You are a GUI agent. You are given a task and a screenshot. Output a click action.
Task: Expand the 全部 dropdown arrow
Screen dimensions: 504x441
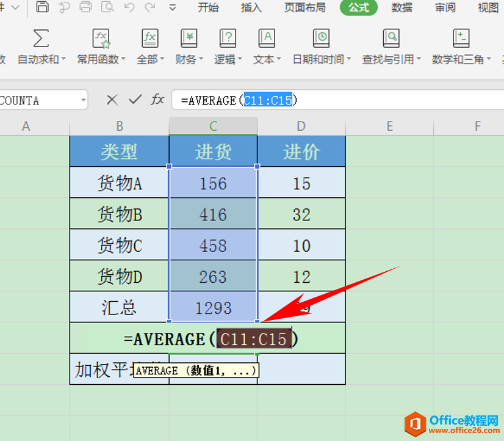click(162, 59)
